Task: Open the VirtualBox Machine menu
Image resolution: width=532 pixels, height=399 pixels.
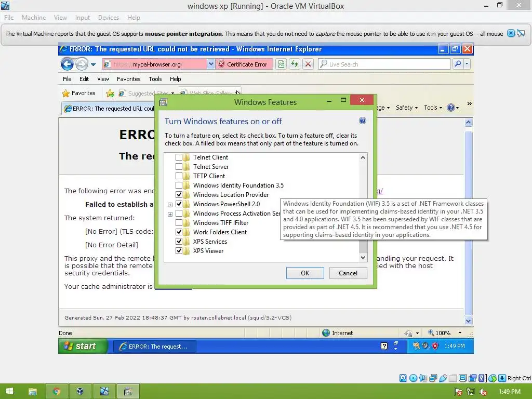Action: tap(34, 17)
